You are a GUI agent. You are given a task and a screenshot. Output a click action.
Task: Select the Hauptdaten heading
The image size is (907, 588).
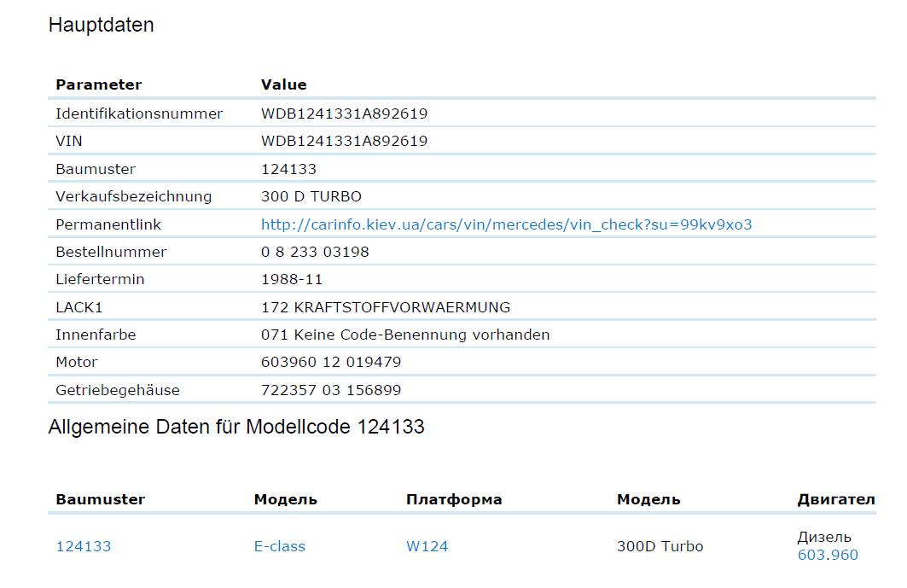102,25
